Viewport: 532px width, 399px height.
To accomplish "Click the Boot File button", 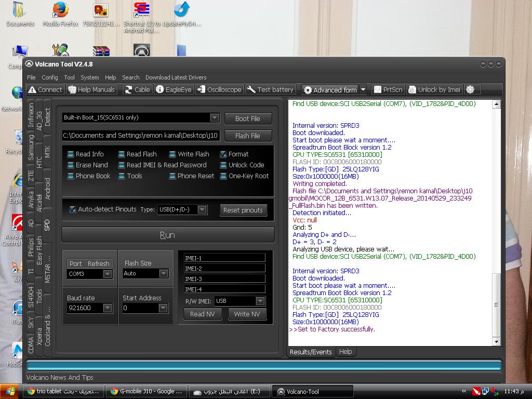I will point(248,119).
